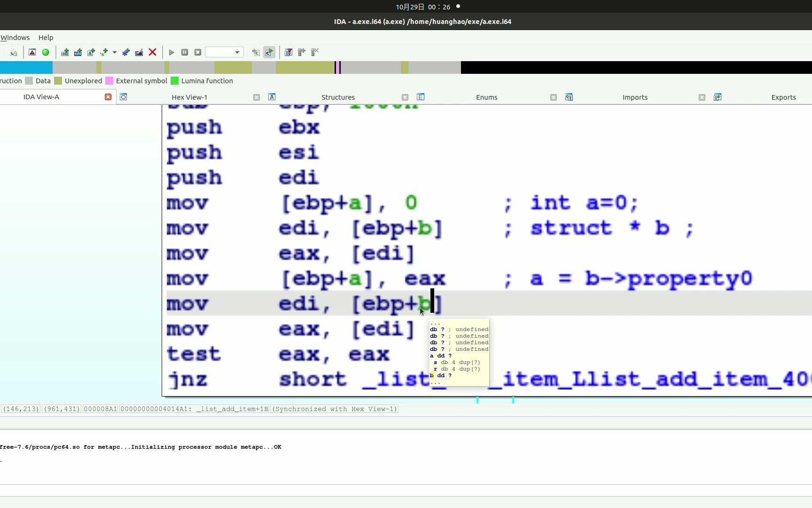Viewport: 812px width, 508px height.
Task: Click the breakpoint list icon
Action: 289,52
